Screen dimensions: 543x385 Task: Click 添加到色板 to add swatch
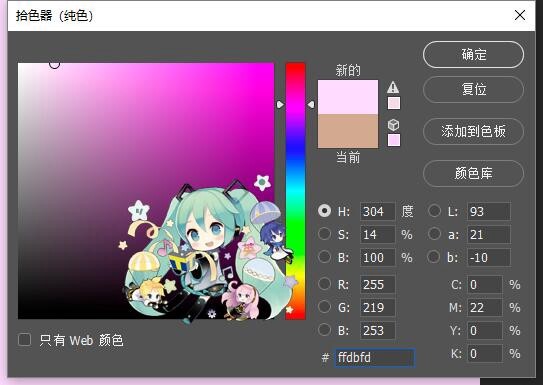point(473,131)
